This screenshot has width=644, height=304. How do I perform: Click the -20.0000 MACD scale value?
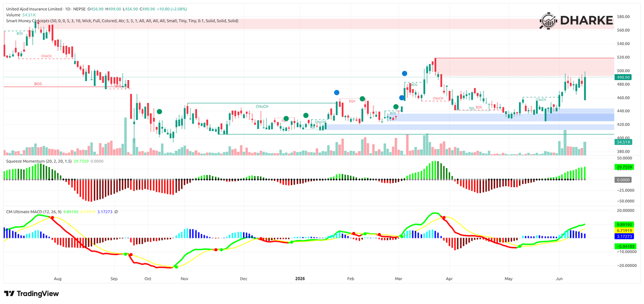(x=625, y=265)
